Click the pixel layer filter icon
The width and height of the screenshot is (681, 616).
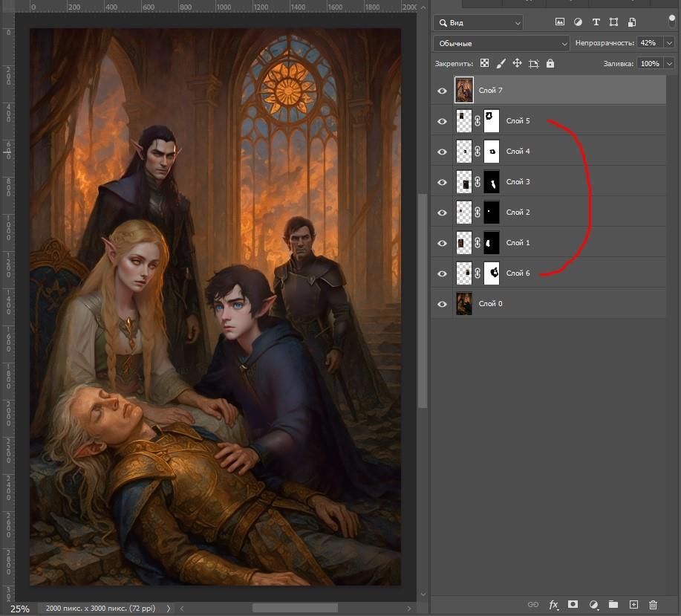click(x=559, y=22)
